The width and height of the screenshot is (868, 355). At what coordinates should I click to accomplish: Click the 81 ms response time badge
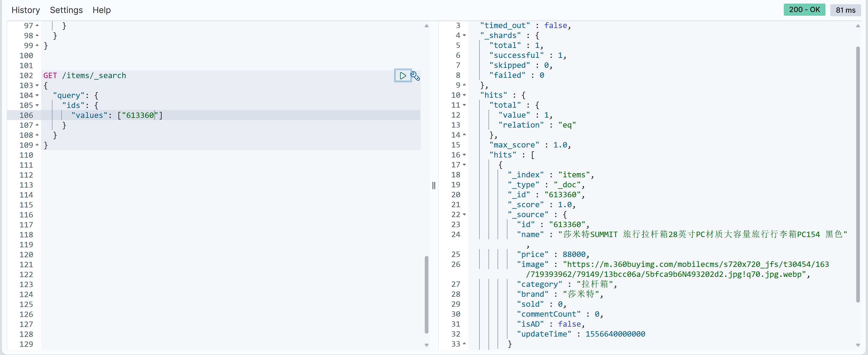click(x=845, y=10)
